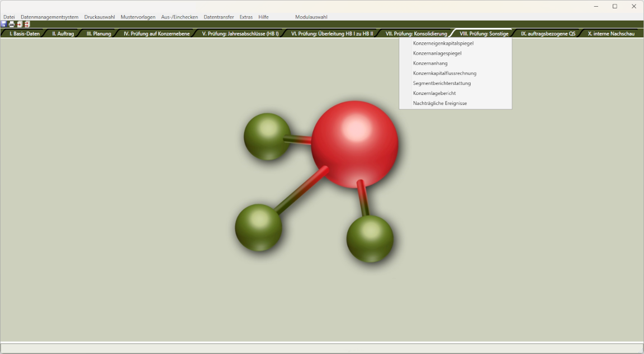
Task: Click the large red sphere in the logo
Action: click(x=354, y=144)
